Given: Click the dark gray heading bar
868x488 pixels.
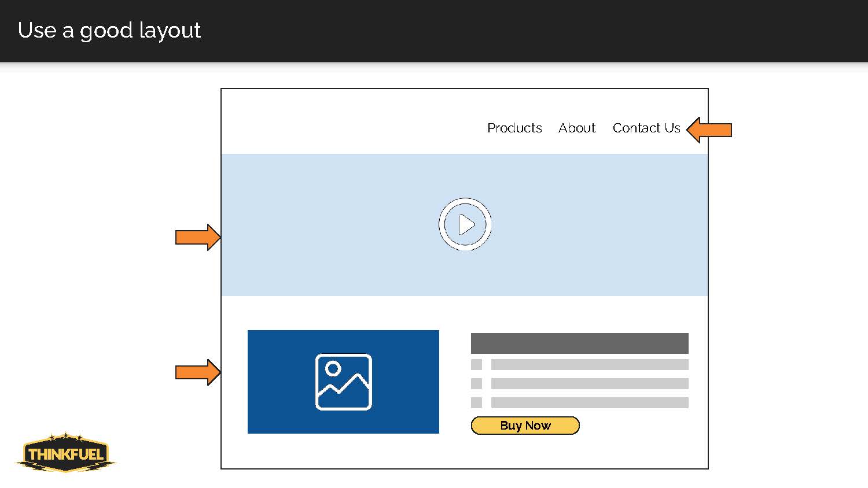Looking at the screenshot, I should pos(579,343).
